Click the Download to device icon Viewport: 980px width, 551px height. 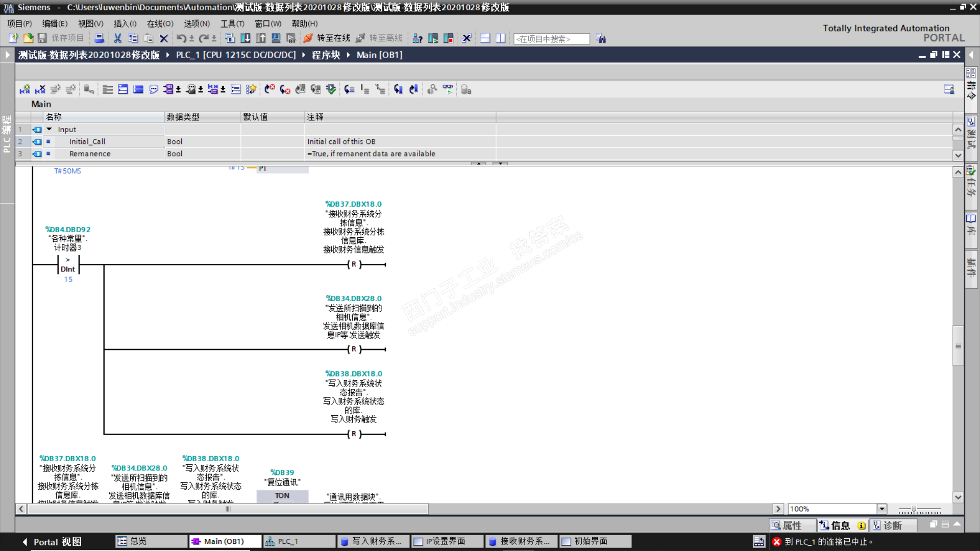pos(246,38)
